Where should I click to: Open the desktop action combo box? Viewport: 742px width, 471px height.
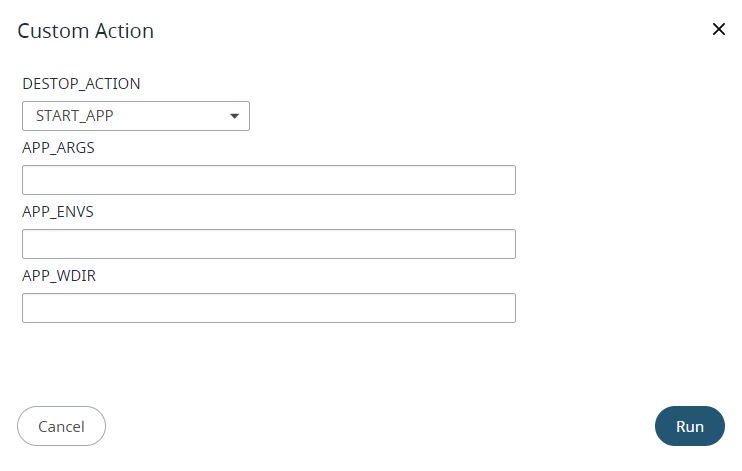coord(135,116)
